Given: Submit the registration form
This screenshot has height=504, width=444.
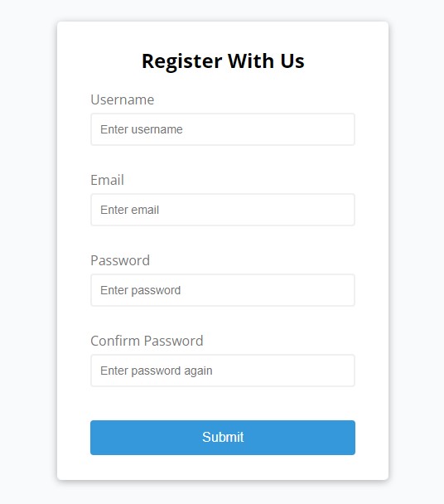Looking at the screenshot, I should (x=223, y=438).
